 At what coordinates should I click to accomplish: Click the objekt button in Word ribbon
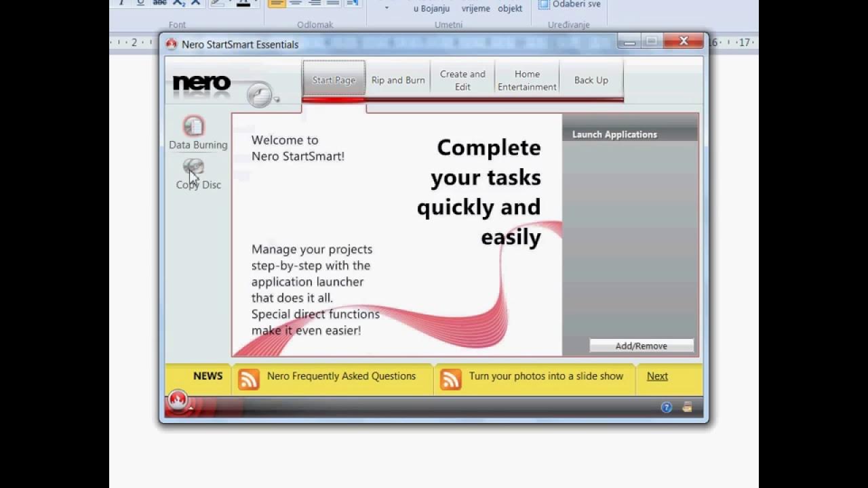(x=510, y=8)
